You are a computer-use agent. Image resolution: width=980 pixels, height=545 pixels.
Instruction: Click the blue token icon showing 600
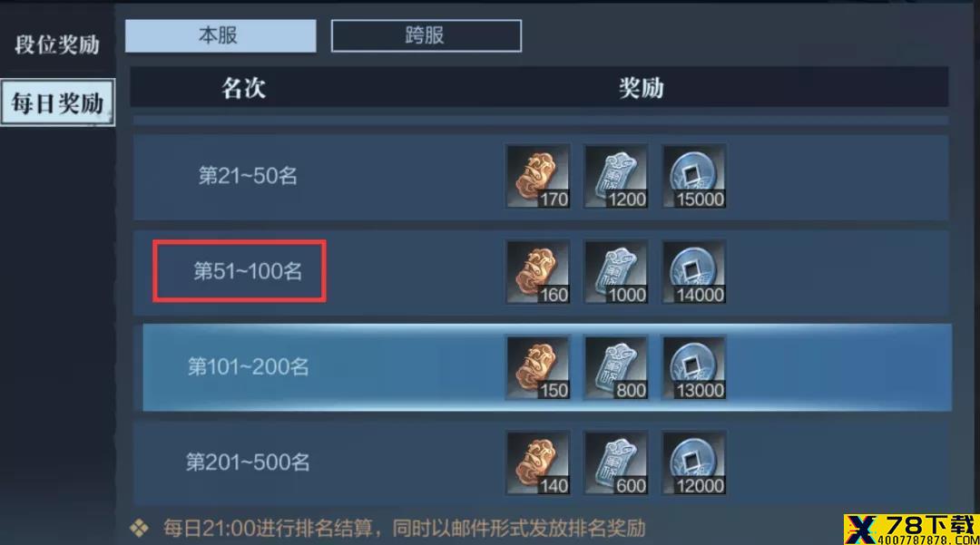click(x=615, y=462)
